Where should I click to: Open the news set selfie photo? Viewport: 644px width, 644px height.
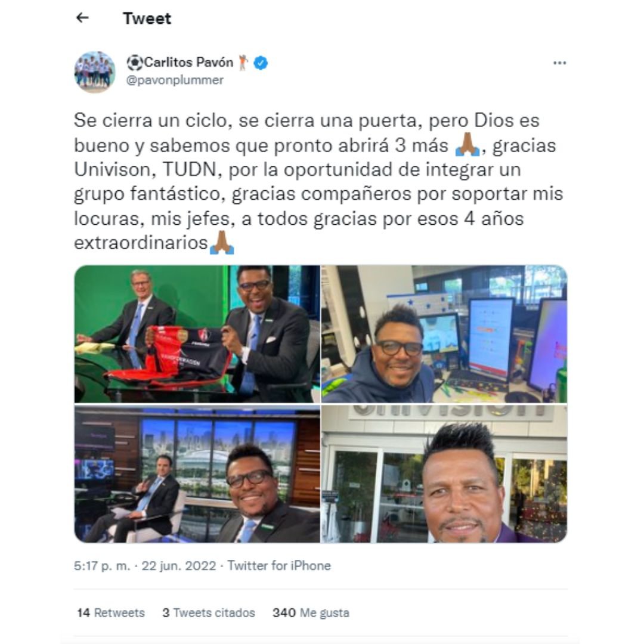coord(197,474)
